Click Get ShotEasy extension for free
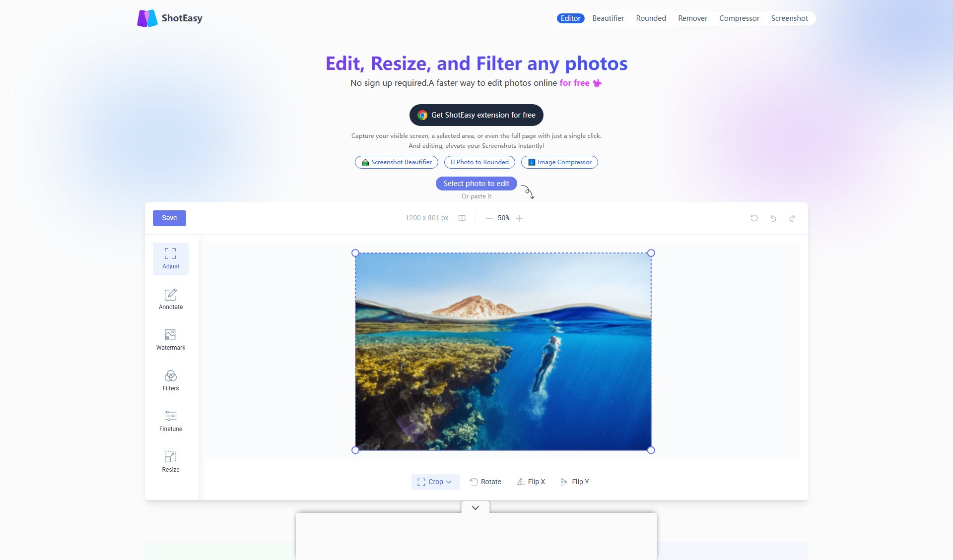Image resolution: width=953 pixels, height=560 pixels. point(476,115)
